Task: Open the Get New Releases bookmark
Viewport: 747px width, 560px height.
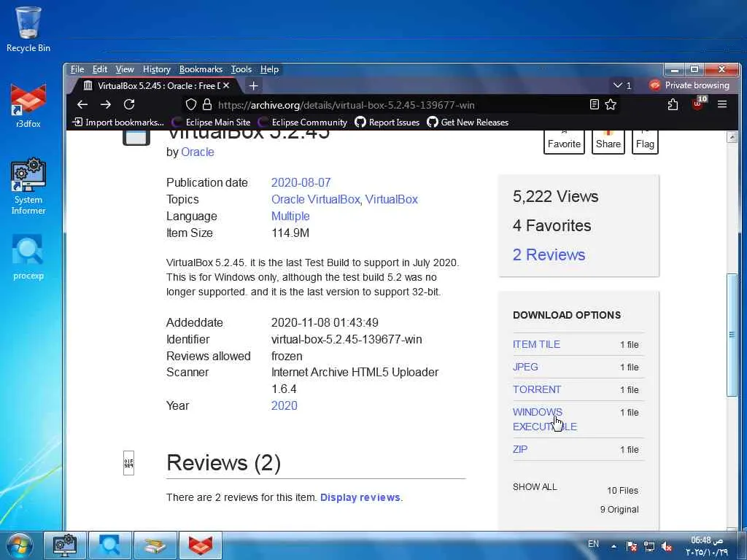Action: point(468,122)
